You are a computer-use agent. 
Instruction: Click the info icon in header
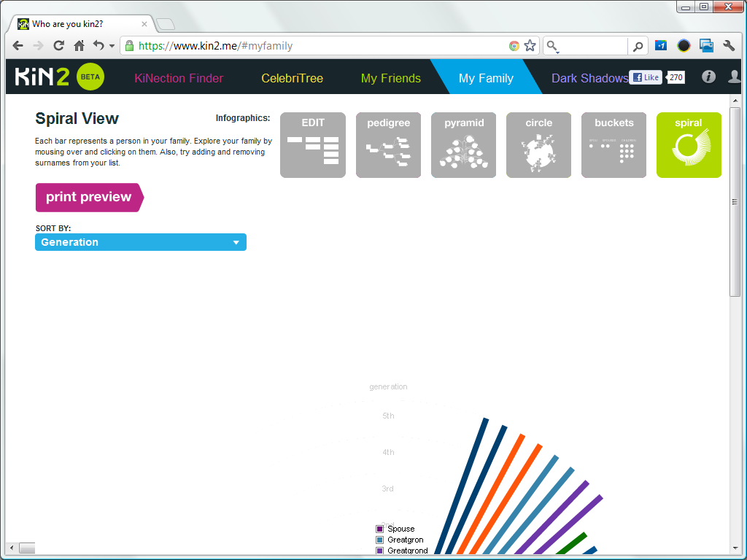(708, 77)
